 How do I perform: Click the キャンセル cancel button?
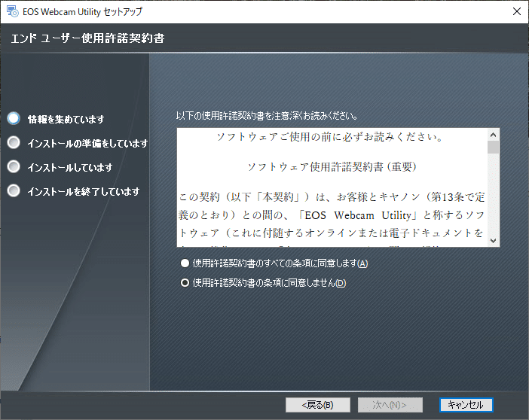(466, 405)
